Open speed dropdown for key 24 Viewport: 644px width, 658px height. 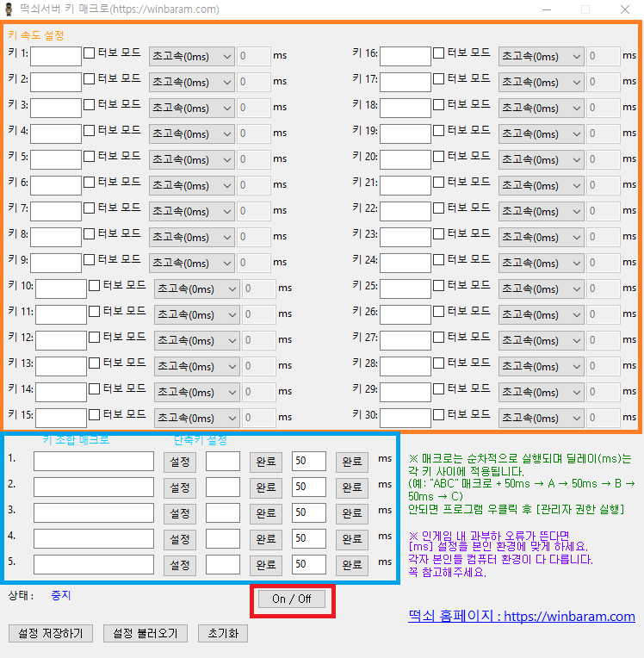(542, 263)
